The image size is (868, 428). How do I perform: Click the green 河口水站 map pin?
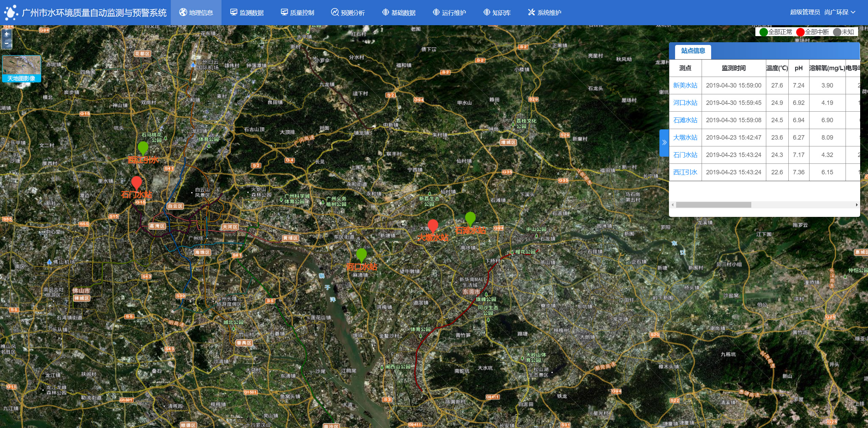361,255
